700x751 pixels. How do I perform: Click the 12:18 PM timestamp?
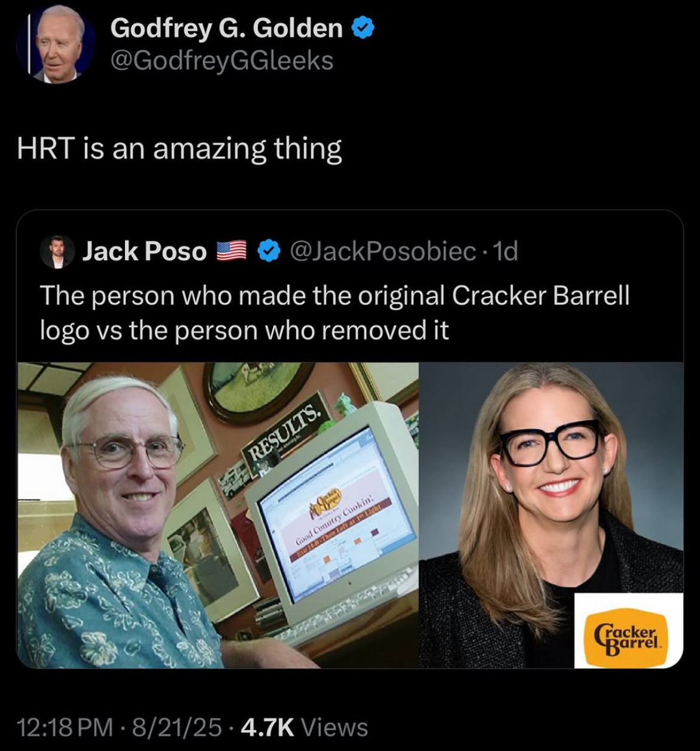(65, 726)
